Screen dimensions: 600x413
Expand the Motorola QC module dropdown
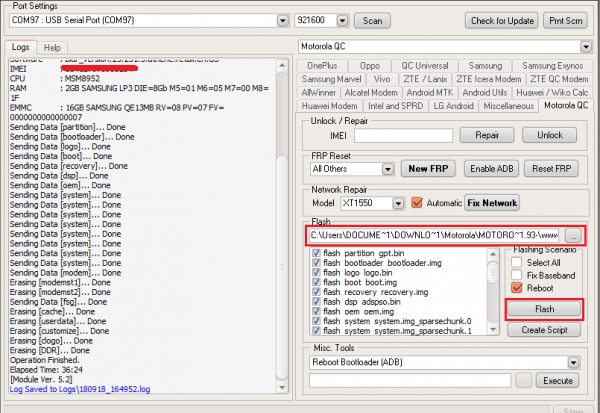(585, 47)
